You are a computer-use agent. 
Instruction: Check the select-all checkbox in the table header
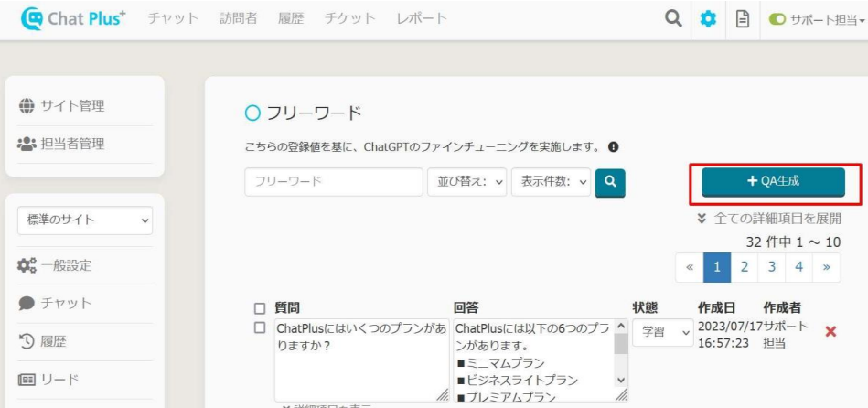coord(260,308)
